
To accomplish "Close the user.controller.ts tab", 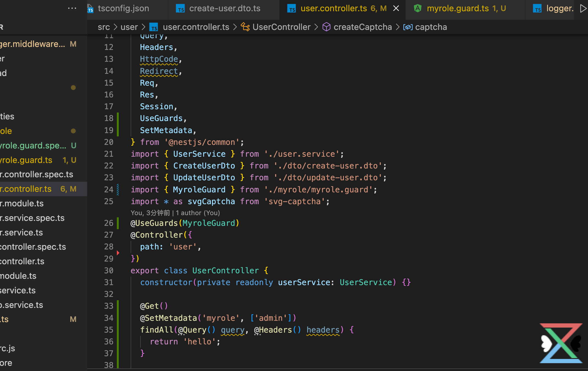I will (x=396, y=9).
